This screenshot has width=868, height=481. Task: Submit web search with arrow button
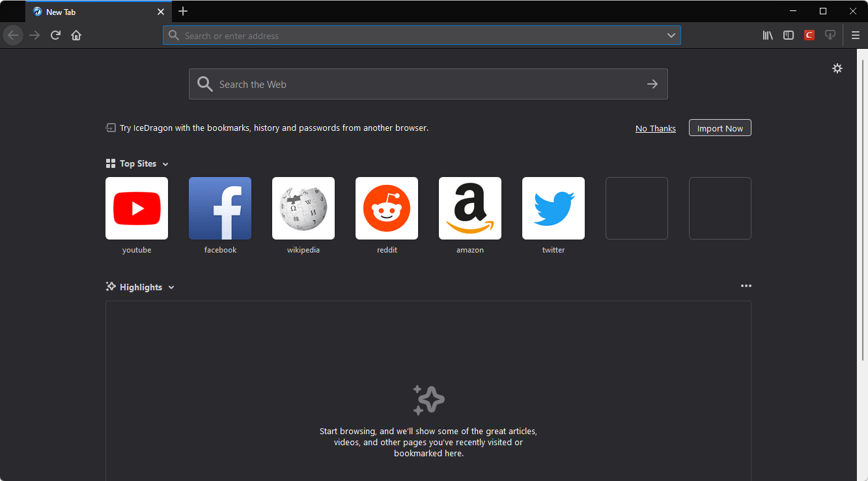(x=652, y=84)
